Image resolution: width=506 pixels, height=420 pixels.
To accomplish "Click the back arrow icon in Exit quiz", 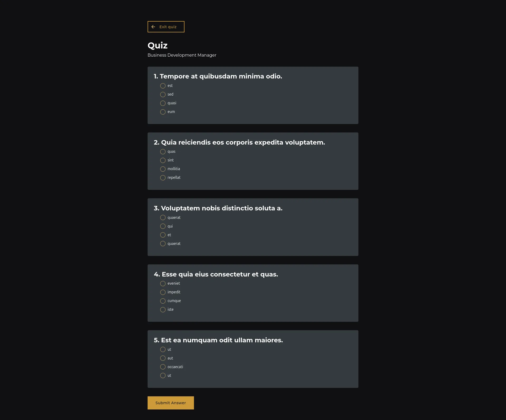I will [x=153, y=27].
